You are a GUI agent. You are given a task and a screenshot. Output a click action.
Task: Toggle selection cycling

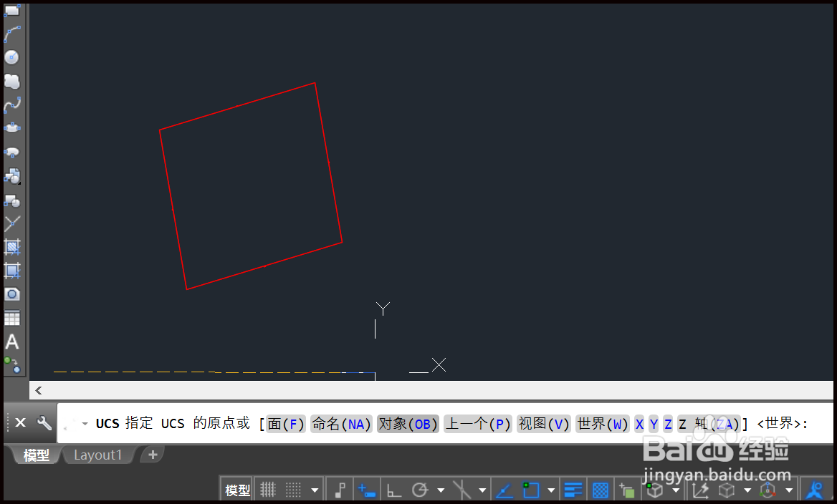627,490
